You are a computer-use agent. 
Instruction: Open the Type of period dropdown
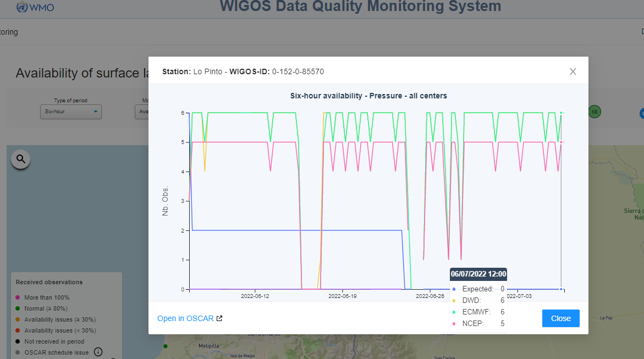70,112
